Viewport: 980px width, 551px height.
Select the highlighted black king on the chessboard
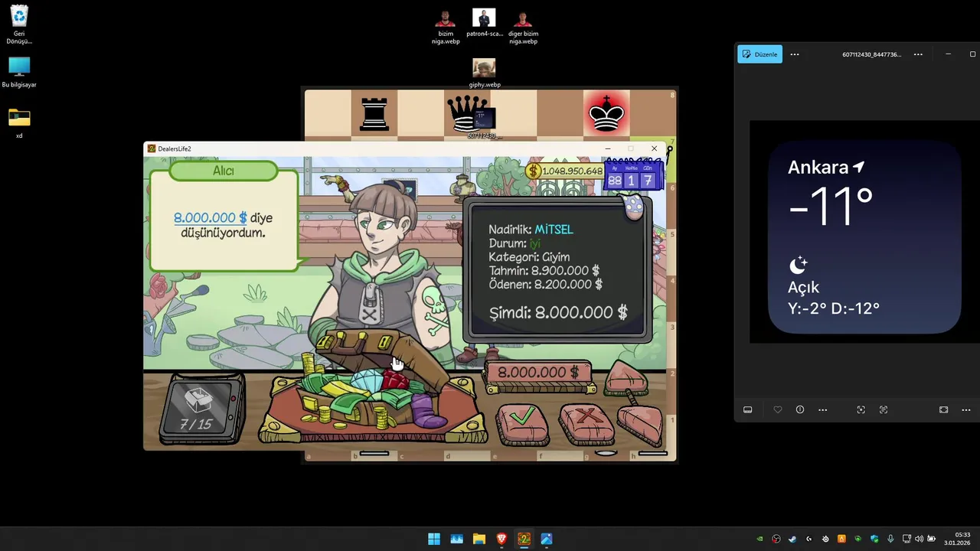[606, 115]
